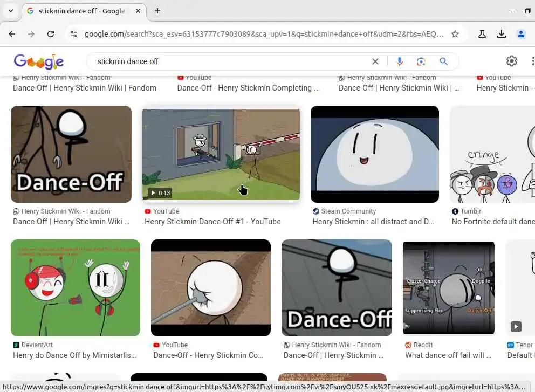Image resolution: width=535 pixels, height=392 pixels.
Task: Open Chrome profile avatar
Action: pos(520,34)
